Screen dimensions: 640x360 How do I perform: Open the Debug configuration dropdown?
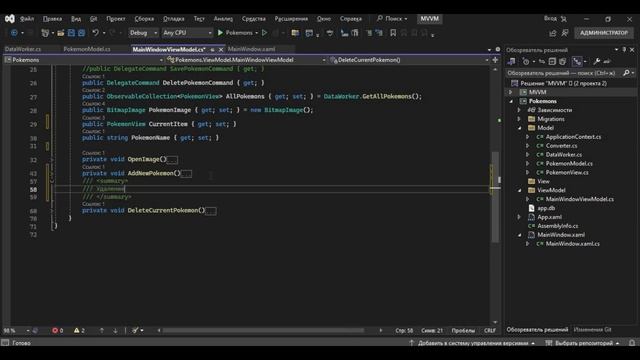tap(143, 33)
